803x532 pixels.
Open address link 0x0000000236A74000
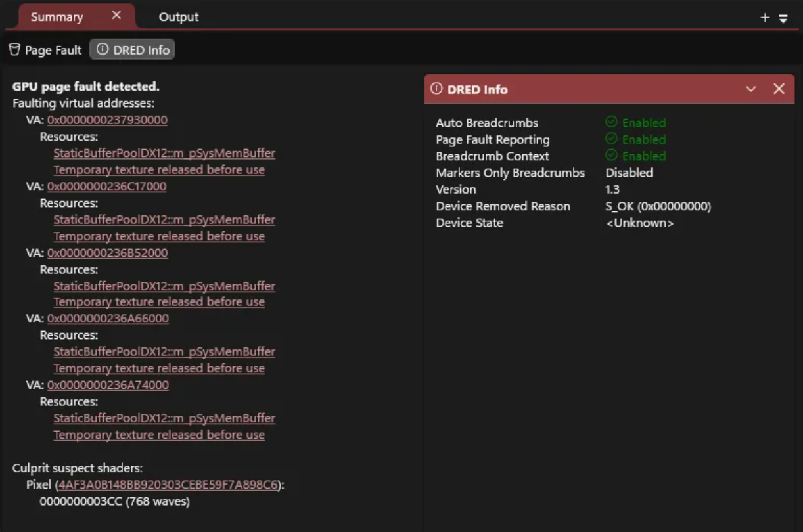tap(108, 385)
